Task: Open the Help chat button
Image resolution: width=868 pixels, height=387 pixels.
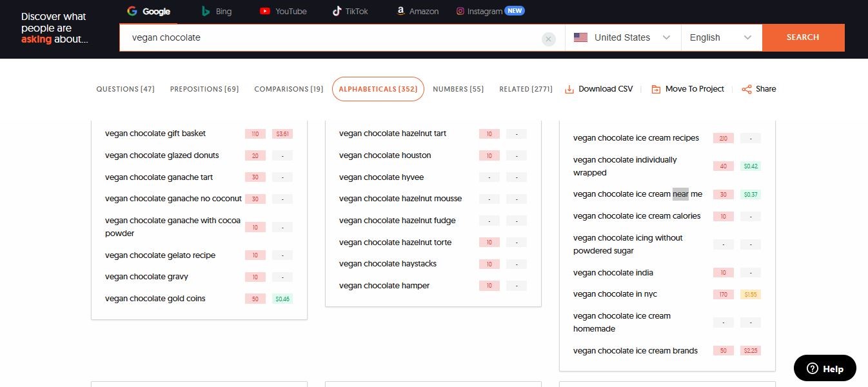Action: tap(824, 368)
